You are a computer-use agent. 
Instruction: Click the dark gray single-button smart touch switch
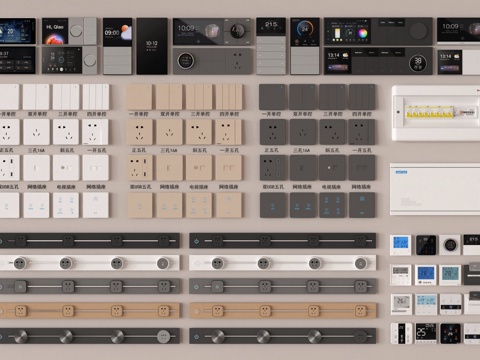[272, 205]
